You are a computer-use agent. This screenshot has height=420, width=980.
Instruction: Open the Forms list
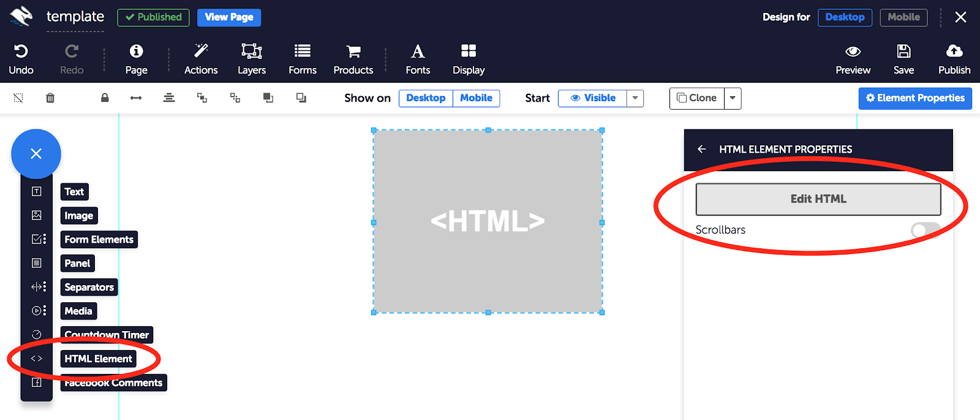(x=303, y=51)
